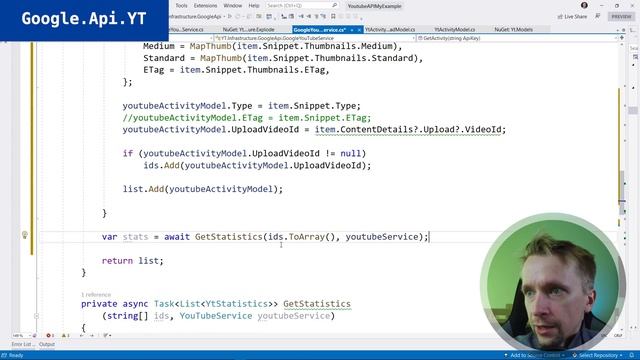
Task: Click 'GetStatistics' in the await call
Action: (x=229, y=237)
